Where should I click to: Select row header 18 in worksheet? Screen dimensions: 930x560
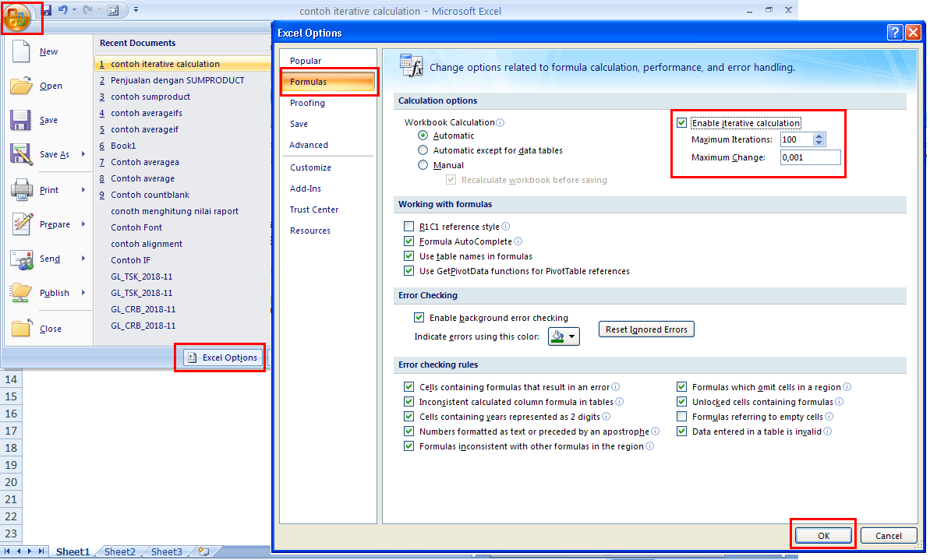pyautogui.click(x=11, y=448)
